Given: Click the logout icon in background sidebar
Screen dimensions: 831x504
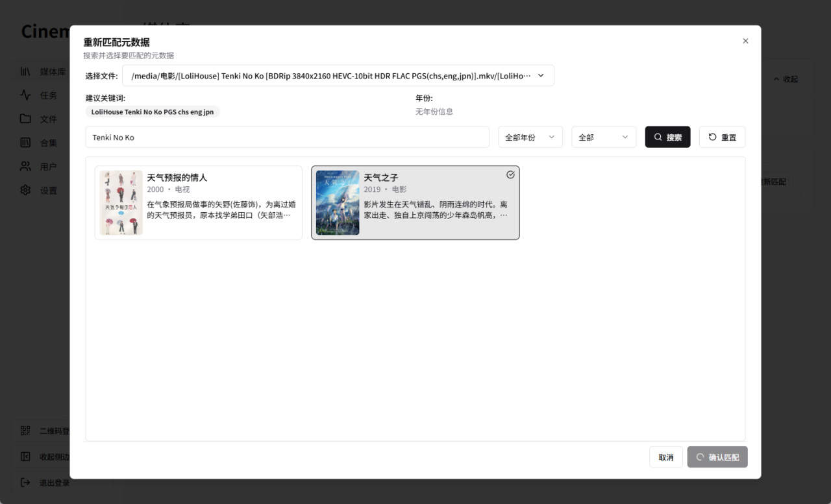Looking at the screenshot, I should [x=25, y=483].
